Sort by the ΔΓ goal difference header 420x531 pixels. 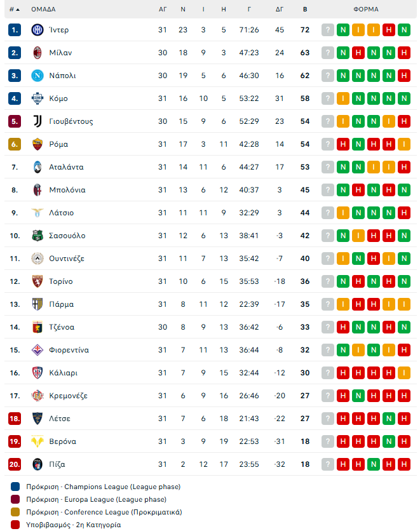coord(280,10)
